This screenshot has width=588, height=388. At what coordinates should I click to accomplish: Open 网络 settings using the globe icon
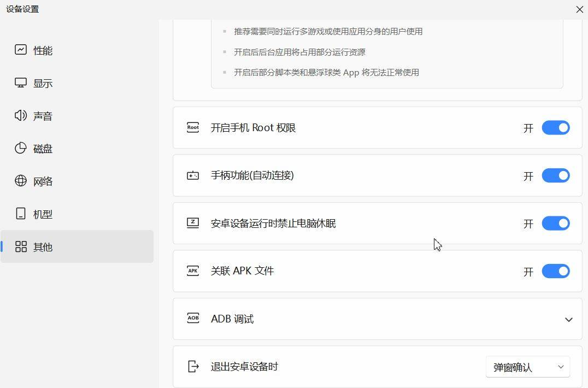tap(21, 181)
